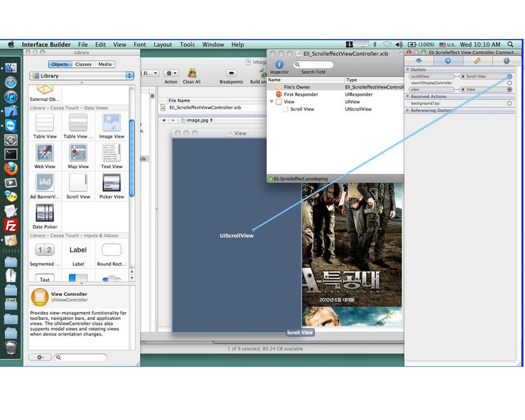Image resolution: width=525 pixels, height=420 pixels.
Task: Select the Round Rect Button object
Action: tap(111, 255)
